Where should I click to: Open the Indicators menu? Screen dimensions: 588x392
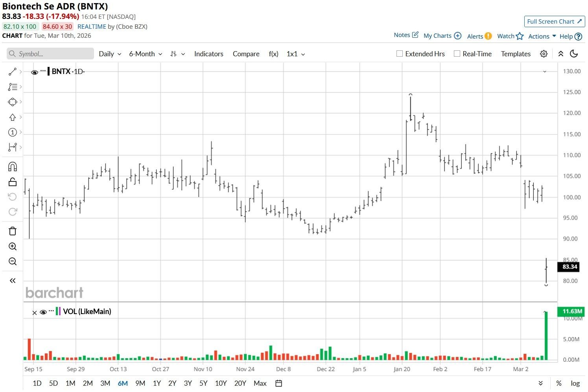209,54
